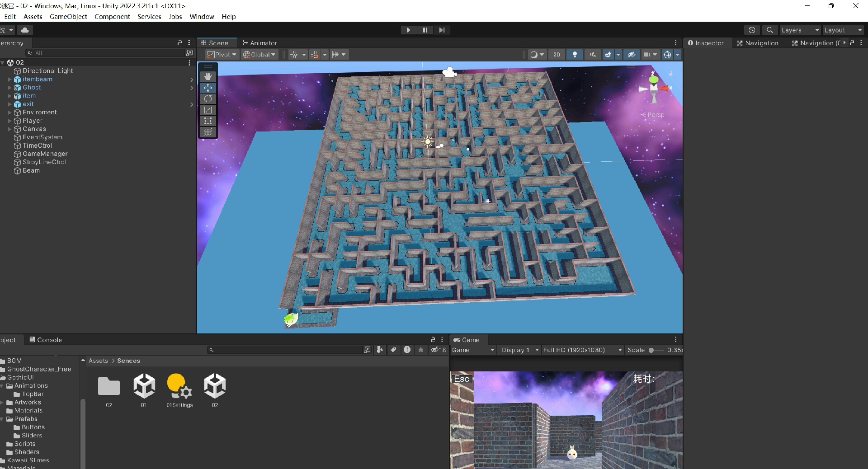Switch to the Animator tab

click(x=260, y=43)
